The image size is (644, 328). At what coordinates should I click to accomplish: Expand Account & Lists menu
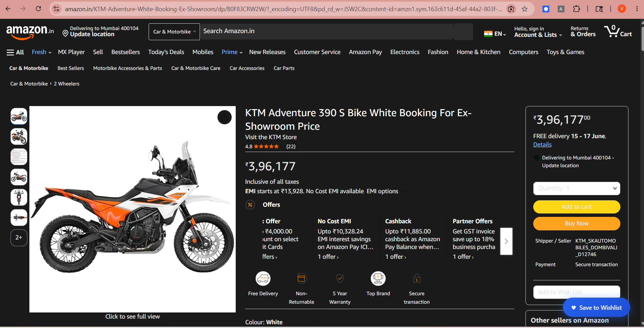click(x=538, y=32)
